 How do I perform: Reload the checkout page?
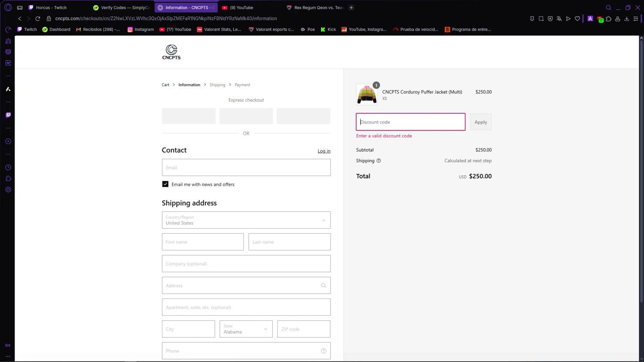pyautogui.click(x=38, y=18)
